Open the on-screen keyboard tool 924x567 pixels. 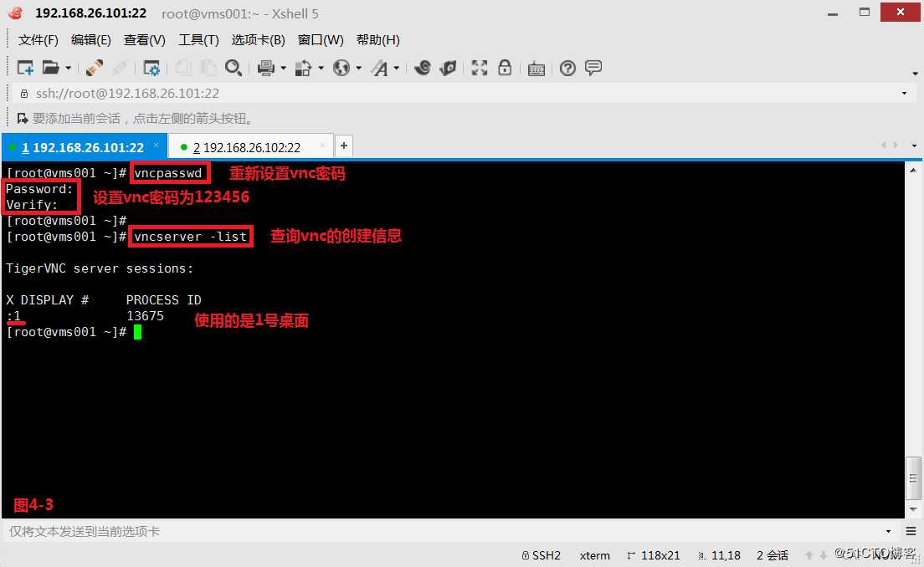[536, 68]
